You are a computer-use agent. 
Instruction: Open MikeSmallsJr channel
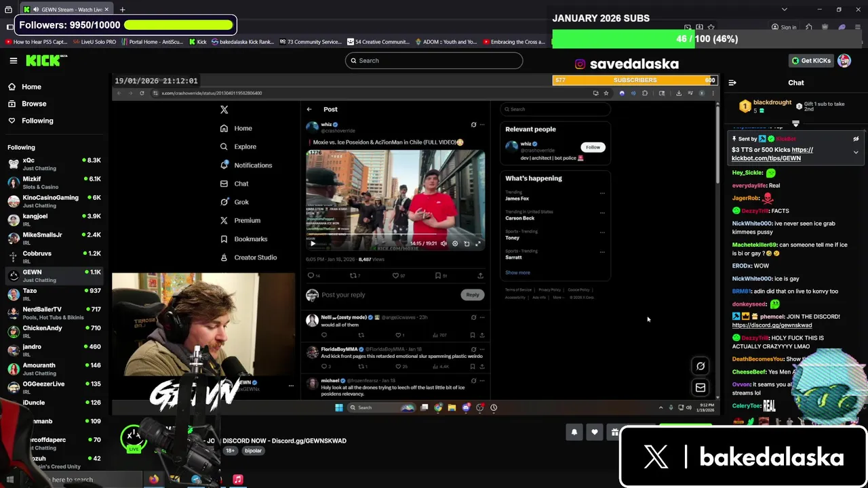pyautogui.click(x=54, y=238)
